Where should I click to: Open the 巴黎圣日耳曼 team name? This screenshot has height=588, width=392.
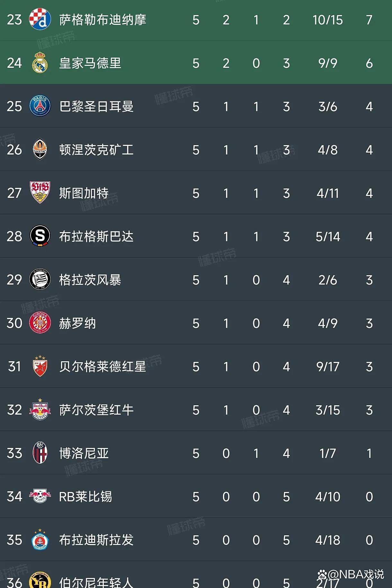pyautogui.click(x=96, y=107)
